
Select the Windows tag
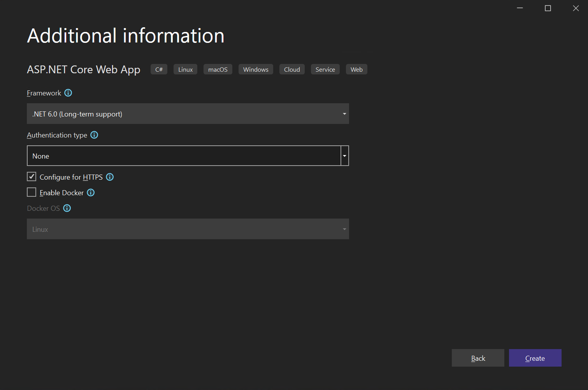[255, 69]
